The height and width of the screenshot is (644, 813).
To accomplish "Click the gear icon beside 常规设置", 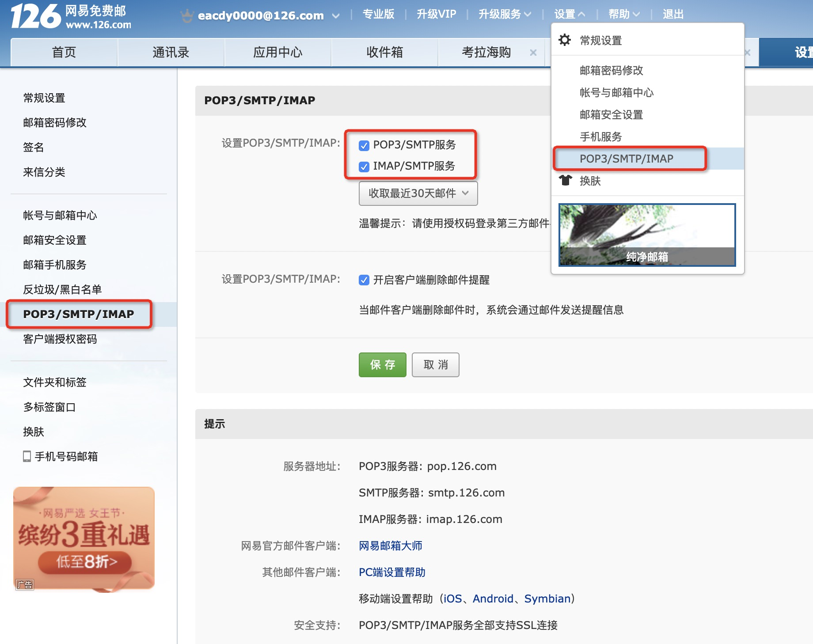I will tap(566, 40).
